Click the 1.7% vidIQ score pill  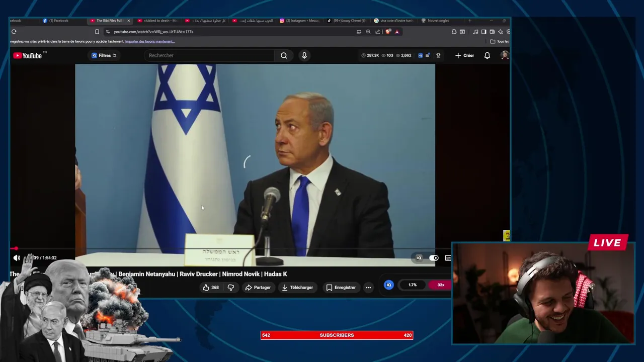click(412, 285)
